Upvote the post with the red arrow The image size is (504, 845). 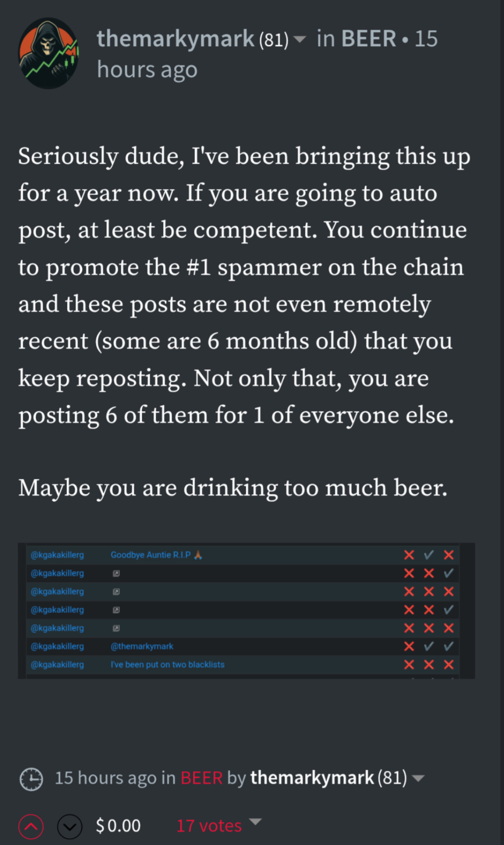pyautogui.click(x=31, y=827)
